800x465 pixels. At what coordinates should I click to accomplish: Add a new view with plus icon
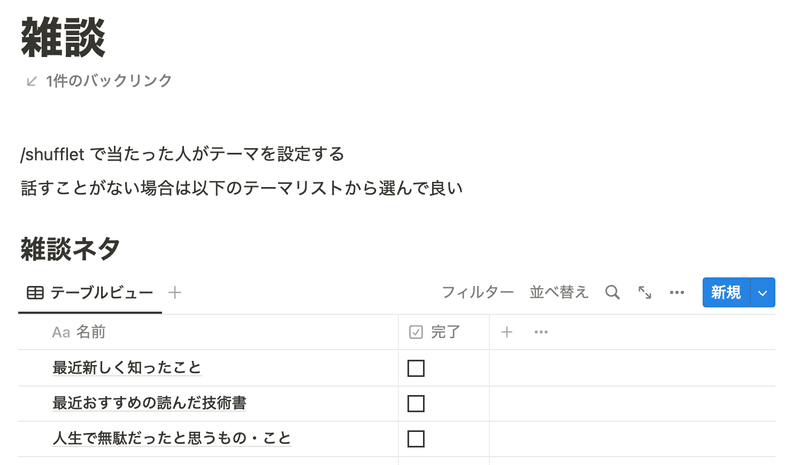tap(175, 292)
